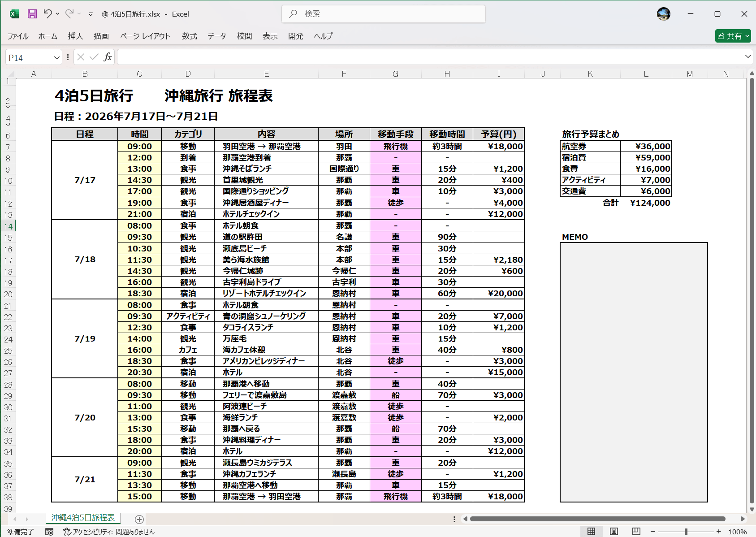Open the Name Box dropdown arrow
This screenshot has height=537, width=756.
coord(56,57)
